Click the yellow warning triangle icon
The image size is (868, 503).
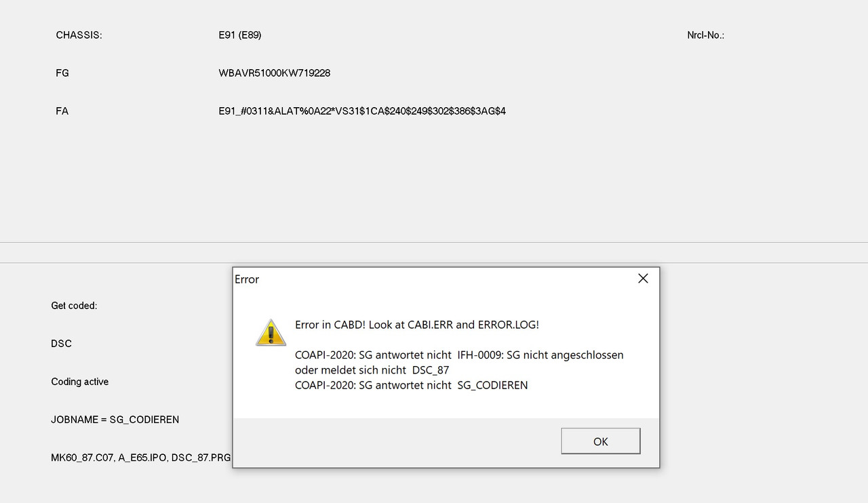(271, 333)
